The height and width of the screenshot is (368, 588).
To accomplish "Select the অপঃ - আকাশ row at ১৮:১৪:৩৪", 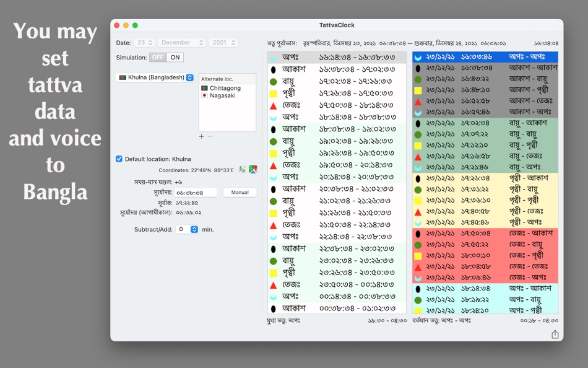I will 485,289.
